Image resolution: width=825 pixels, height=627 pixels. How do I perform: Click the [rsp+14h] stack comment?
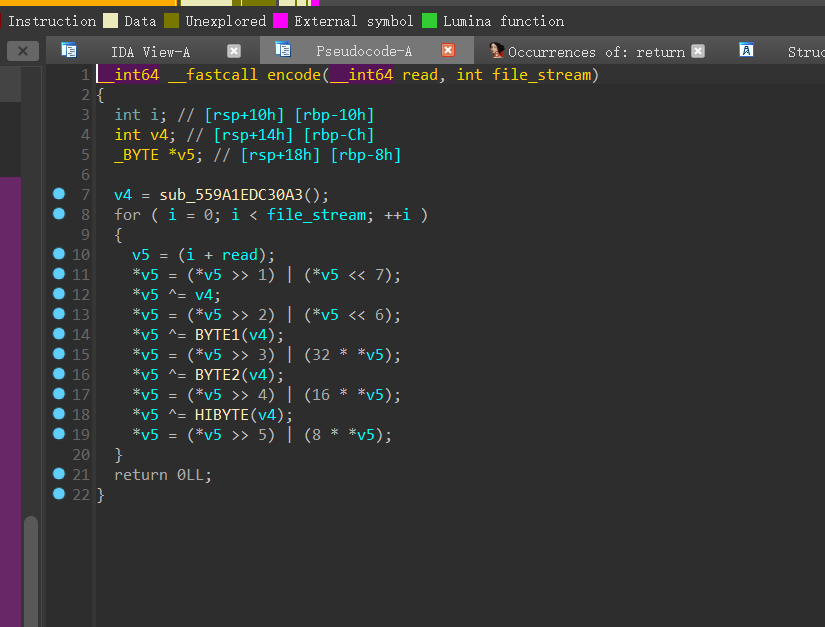tap(253, 135)
